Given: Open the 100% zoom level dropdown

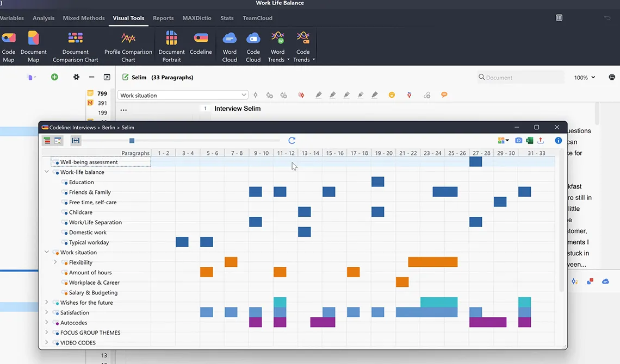Looking at the screenshot, I should point(585,77).
